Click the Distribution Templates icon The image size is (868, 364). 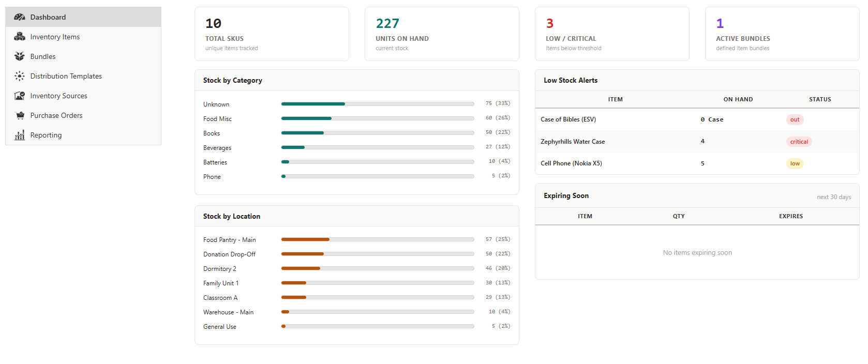click(x=20, y=76)
